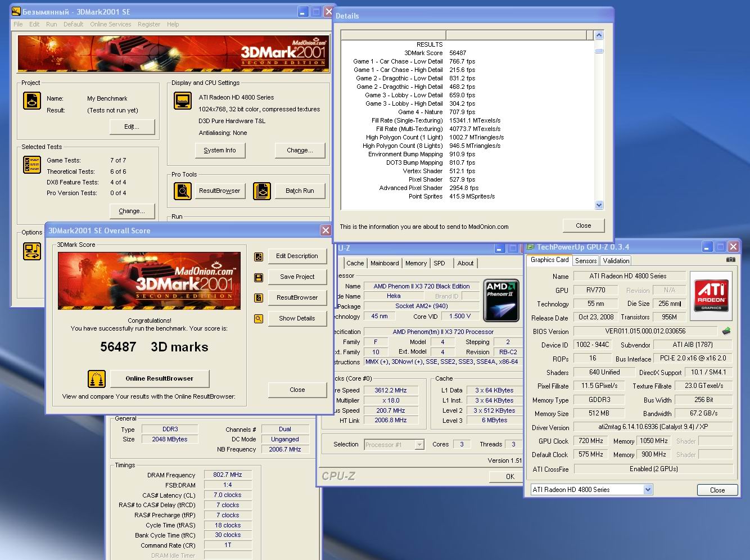Select the Graphics Card tab in GPU-Z
Image resolution: width=750 pixels, height=560 pixels.
tap(549, 260)
